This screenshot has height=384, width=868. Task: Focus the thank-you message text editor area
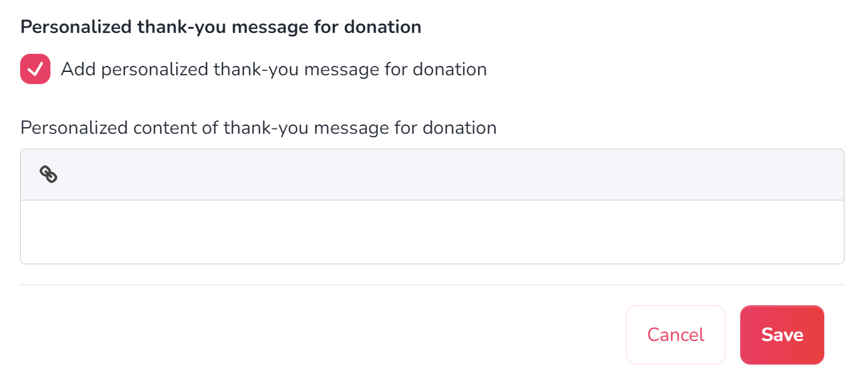[432, 232]
